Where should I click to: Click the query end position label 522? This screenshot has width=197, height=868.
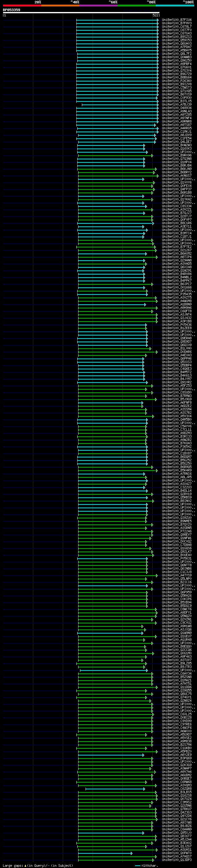155,15
